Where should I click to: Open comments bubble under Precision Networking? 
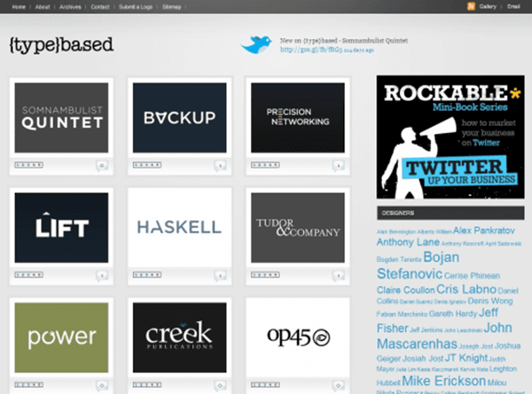tap(339, 165)
